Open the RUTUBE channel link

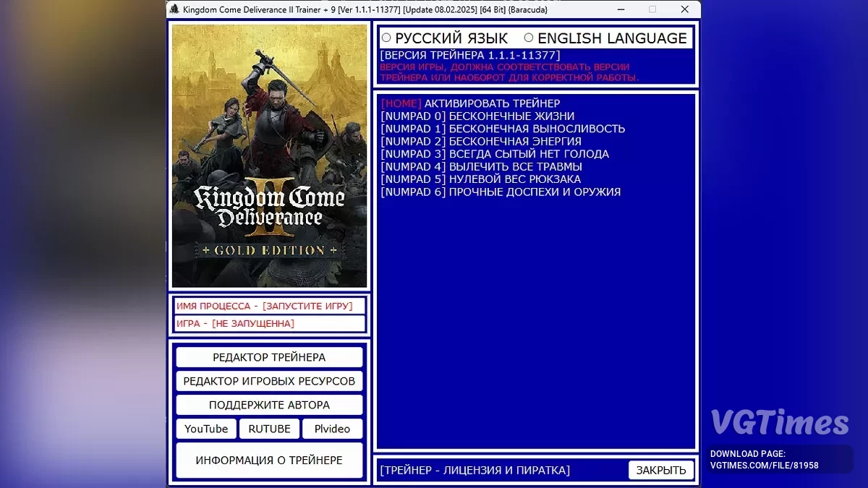tap(269, 429)
